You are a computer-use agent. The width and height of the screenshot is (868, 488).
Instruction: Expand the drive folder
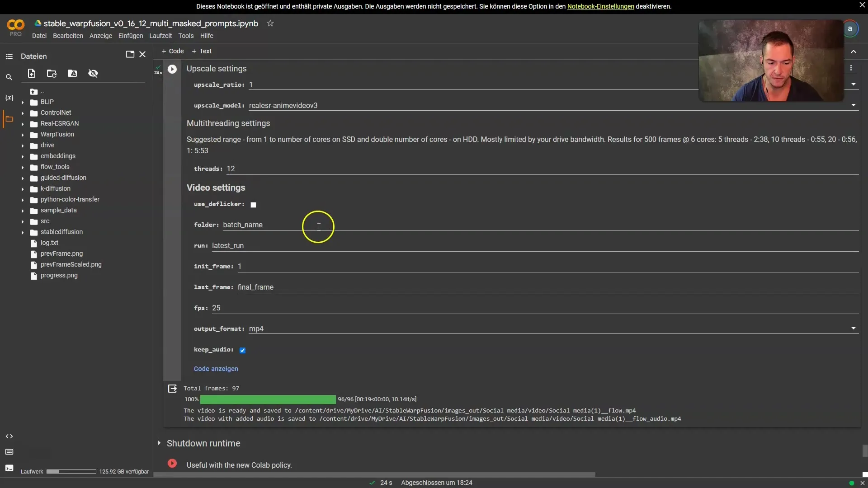pyautogui.click(x=23, y=146)
